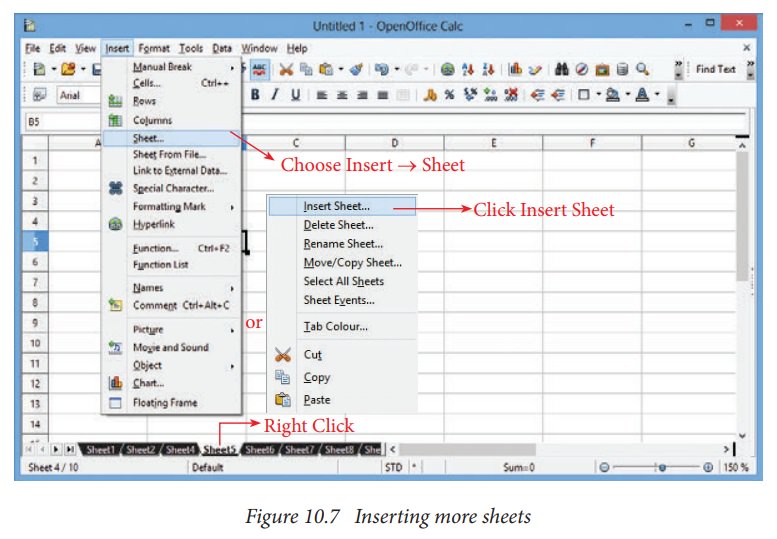777x539 pixels.
Task: Click Background Color paint bucket swatch
Action: [613, 95]
